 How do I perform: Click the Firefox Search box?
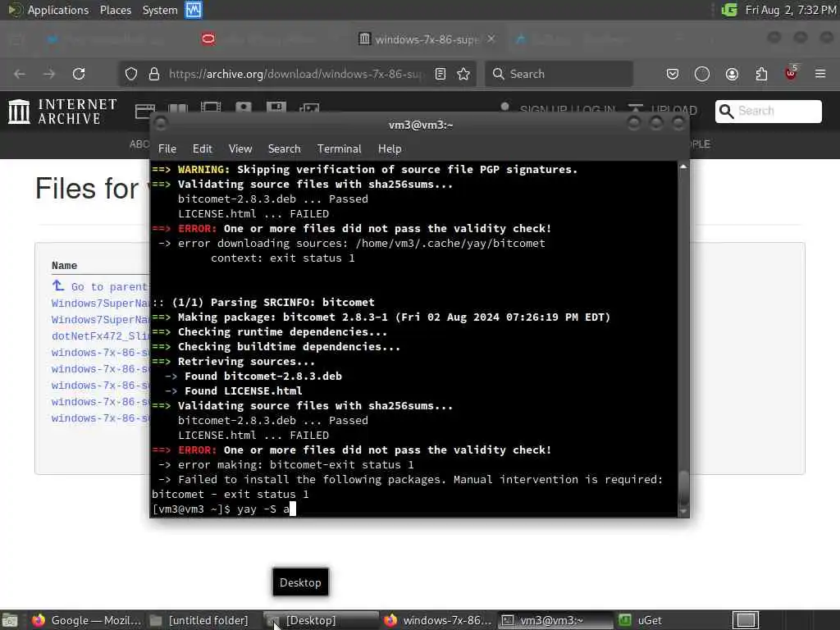(559, 74)
